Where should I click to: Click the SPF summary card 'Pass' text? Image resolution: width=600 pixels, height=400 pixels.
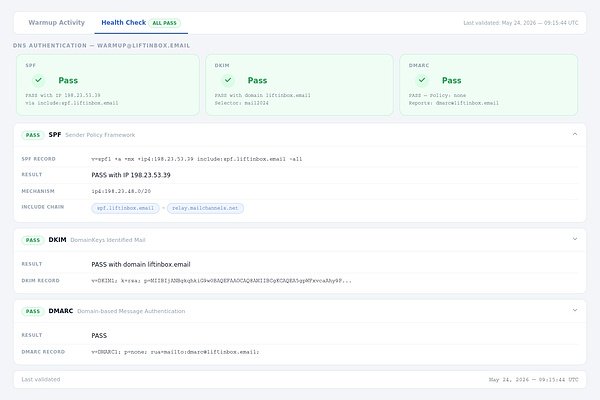pos(68,80)
